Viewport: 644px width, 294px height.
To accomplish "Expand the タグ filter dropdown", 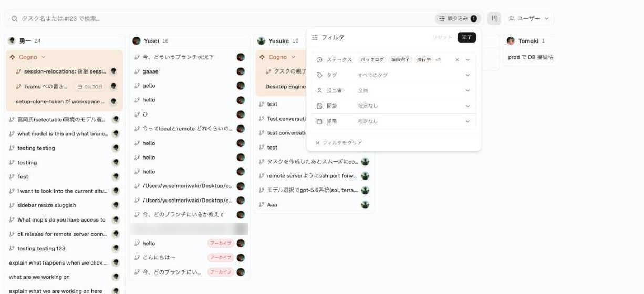I will coord(468,75).
